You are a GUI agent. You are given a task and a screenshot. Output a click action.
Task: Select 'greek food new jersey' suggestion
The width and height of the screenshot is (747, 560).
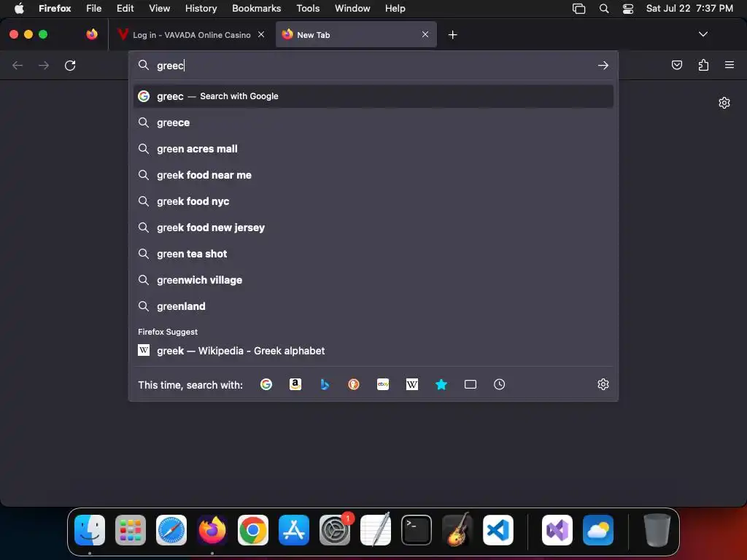[x=373, y=227]
